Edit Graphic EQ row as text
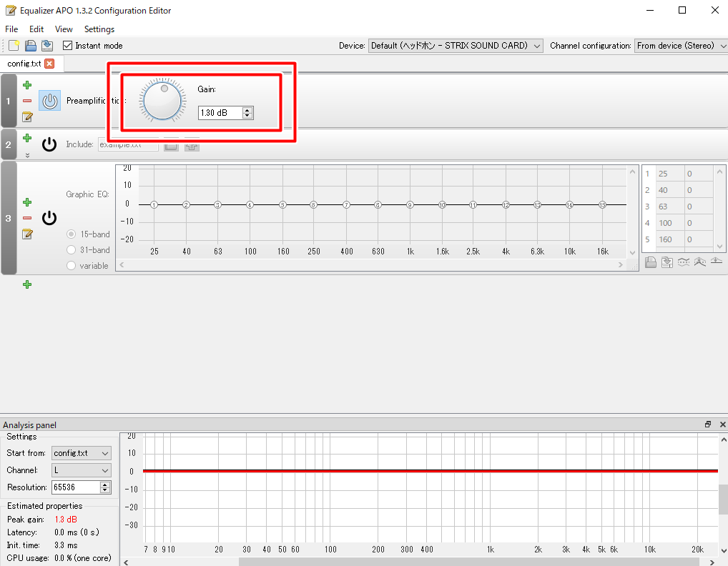 (27, 234)
